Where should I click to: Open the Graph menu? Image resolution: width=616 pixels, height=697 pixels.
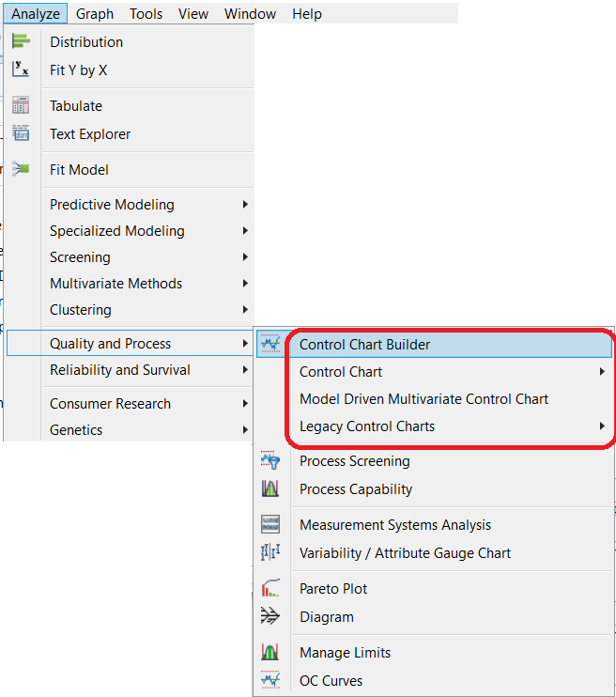[x=95, y=13]
